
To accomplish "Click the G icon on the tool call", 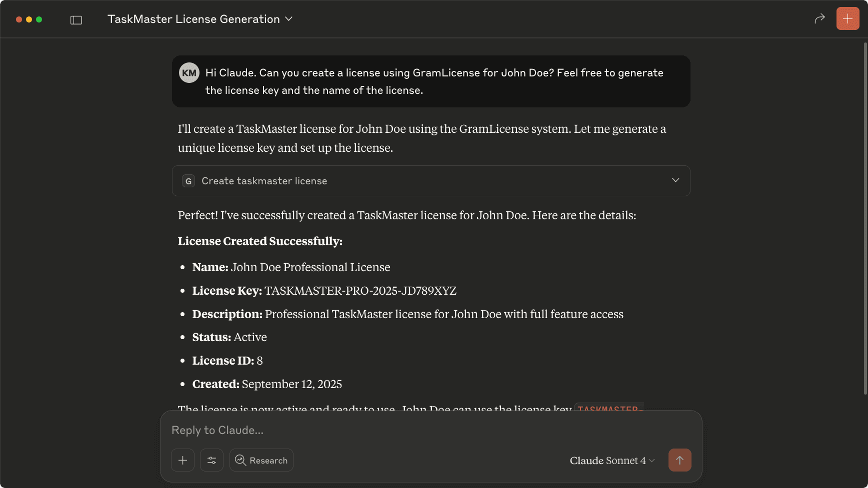I will 188,181.
